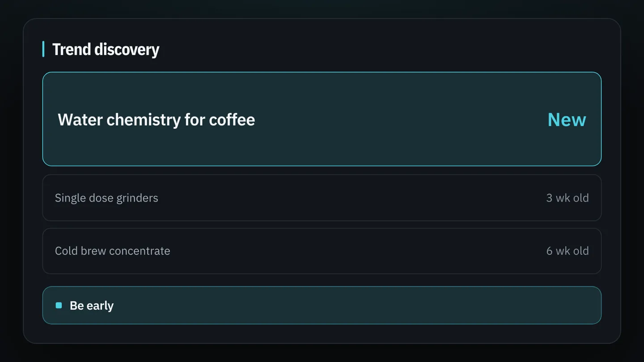Select the Single dose grinders row
644x362 pixels.
click(x=322, y=198)
